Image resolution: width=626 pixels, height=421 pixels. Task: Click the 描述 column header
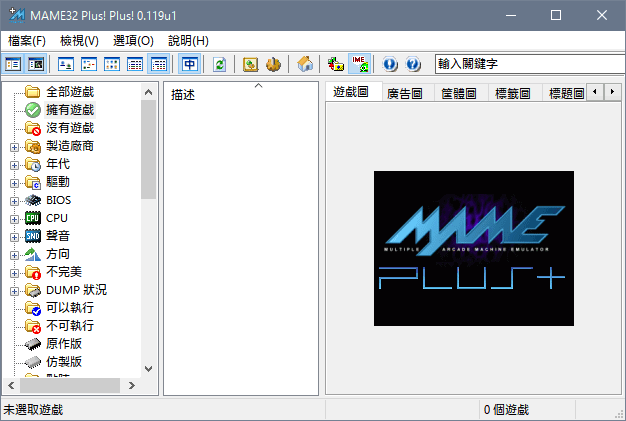184,94
